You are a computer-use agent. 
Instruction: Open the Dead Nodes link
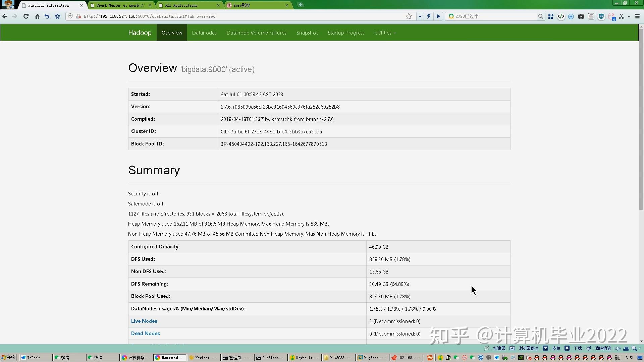tap(145, 333)
